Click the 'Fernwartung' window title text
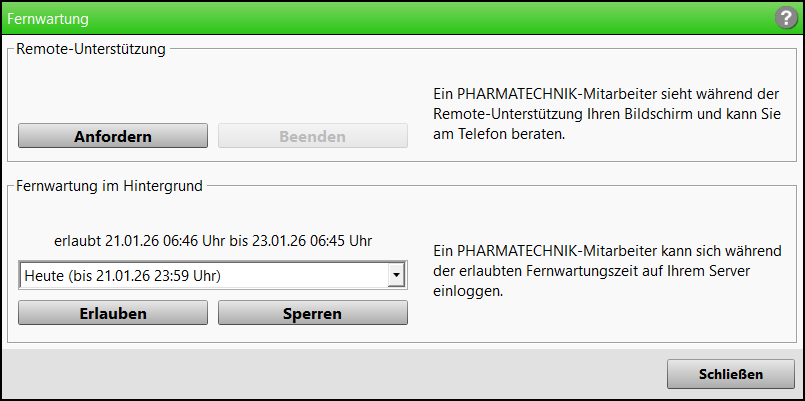 click(48, 18)
